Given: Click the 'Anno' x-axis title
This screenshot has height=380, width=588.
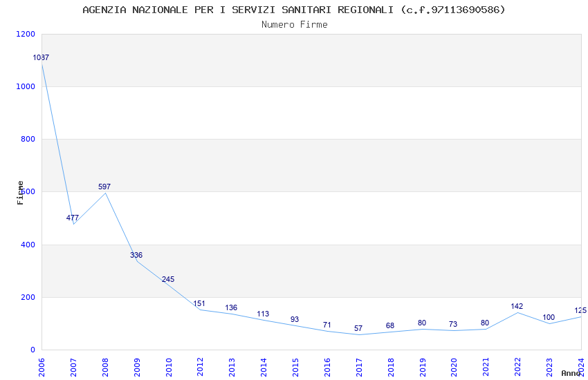Looking at the screenshot, I should (x=571, y=373).
